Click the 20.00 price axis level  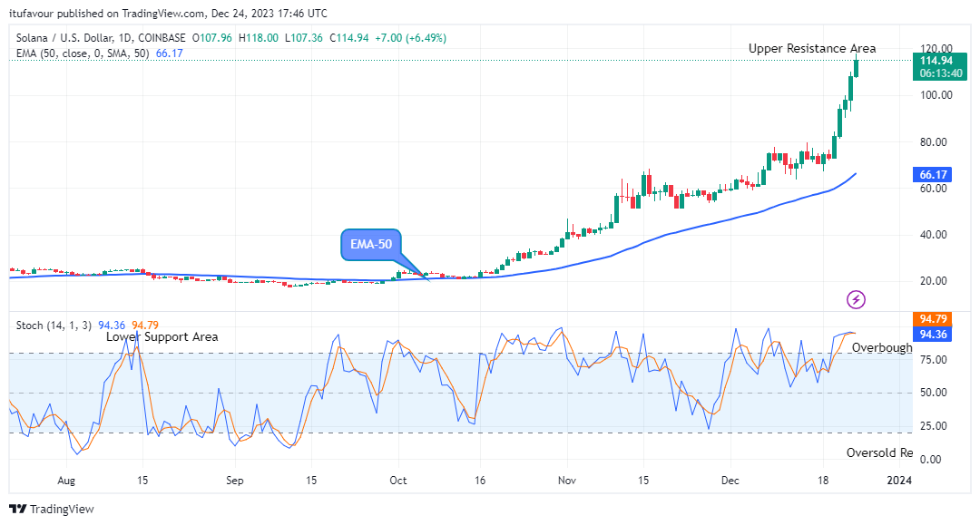pyautogui.click(x=934, y=281)
